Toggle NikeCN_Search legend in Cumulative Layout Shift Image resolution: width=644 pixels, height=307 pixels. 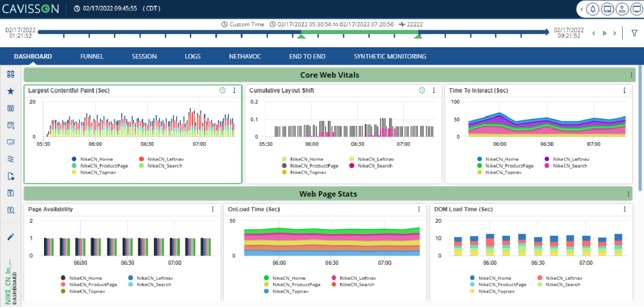coord(370,165)
